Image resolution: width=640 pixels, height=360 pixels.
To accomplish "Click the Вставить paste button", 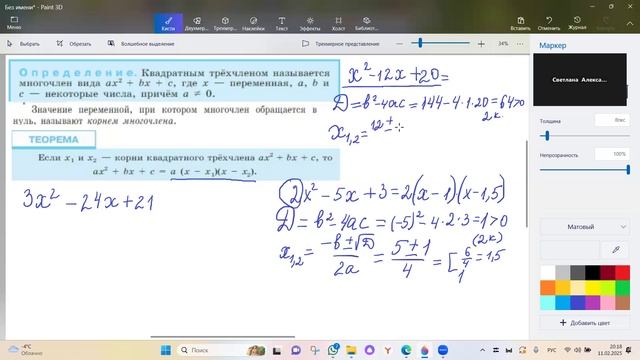I will click(520, 23).
